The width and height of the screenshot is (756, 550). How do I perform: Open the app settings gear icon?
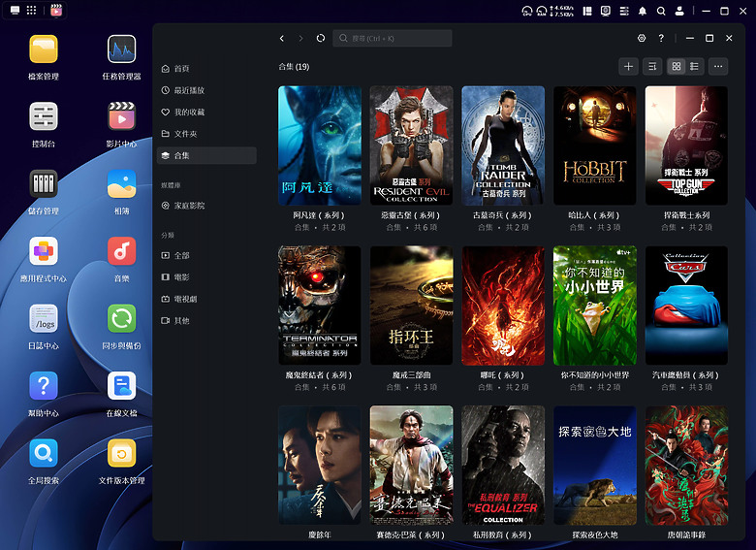pos(642,39)
